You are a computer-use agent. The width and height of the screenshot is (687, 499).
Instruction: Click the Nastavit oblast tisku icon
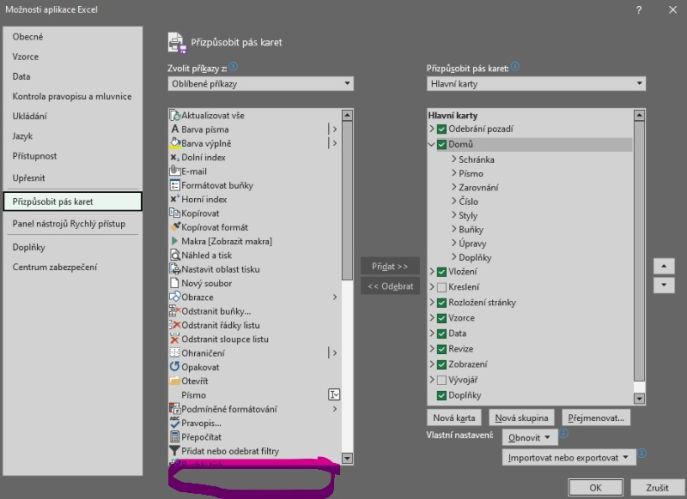(x=175, y=269)
